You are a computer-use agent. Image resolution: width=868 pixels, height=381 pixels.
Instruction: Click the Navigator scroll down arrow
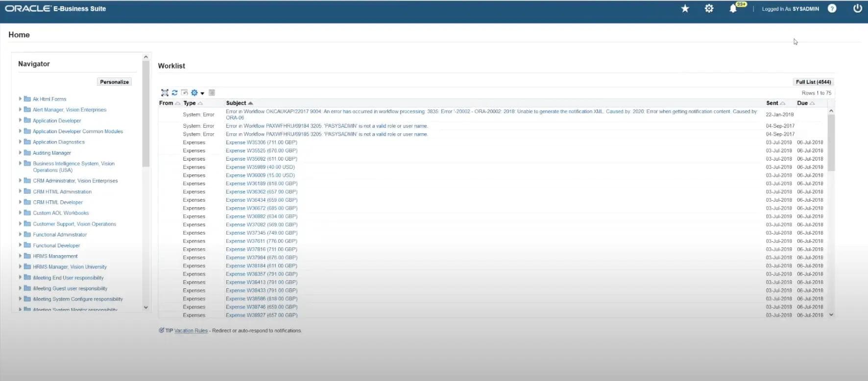click(x=145, y=308)
